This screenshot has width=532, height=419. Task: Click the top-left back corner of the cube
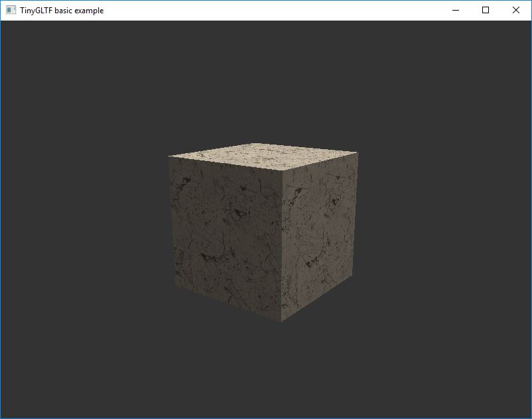169,156
